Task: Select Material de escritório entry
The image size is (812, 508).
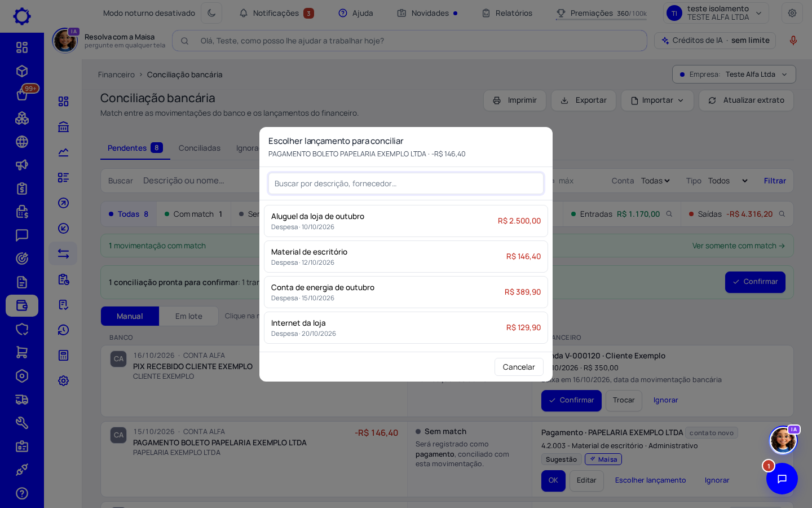Action: (406, 256)
